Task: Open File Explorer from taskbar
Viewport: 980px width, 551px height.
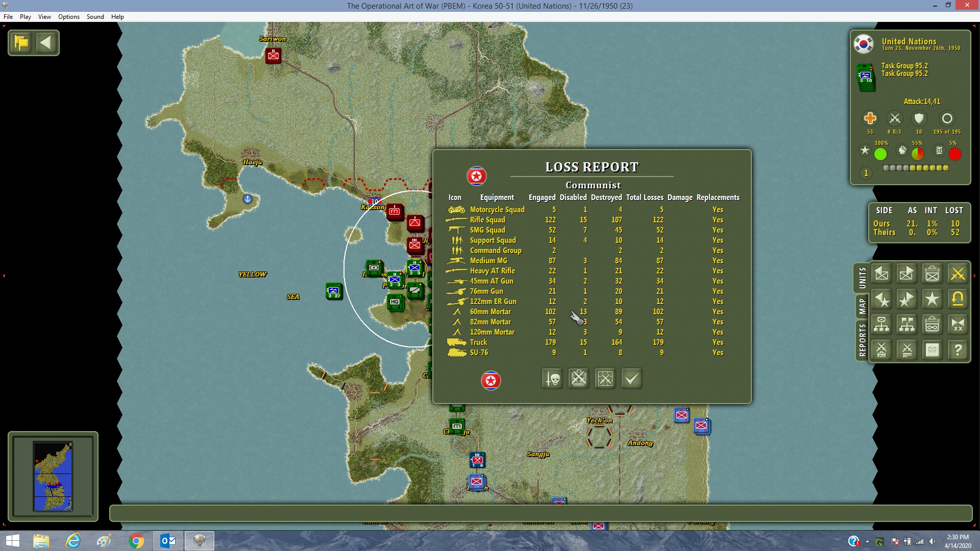Action: (41, 541)
